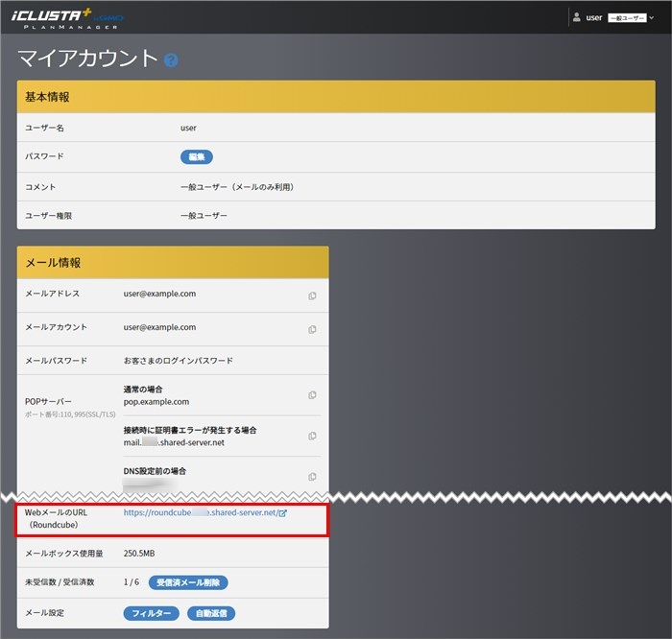The width and height of the screenshot is (672, 639).
Task: Select comment text 一般ユーザー（メールのみ利用）
Action: (x=237, y=187)
